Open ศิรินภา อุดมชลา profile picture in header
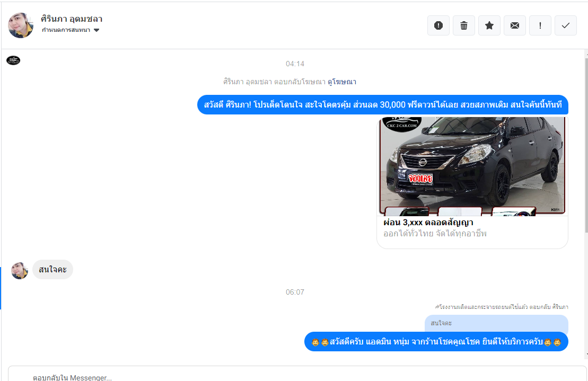This screenshot has height=381, width=588. coord(21,25)
